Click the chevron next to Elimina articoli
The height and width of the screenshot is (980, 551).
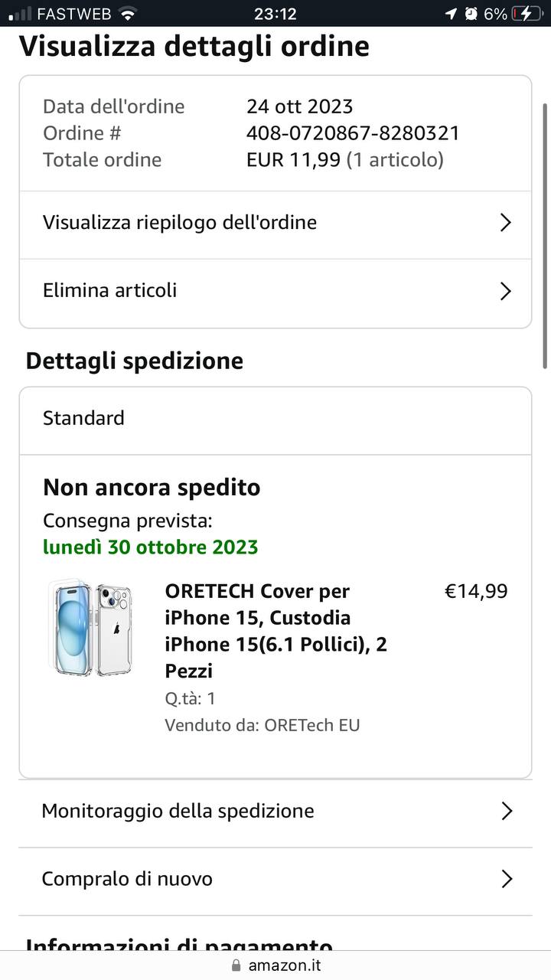(505, 291)
